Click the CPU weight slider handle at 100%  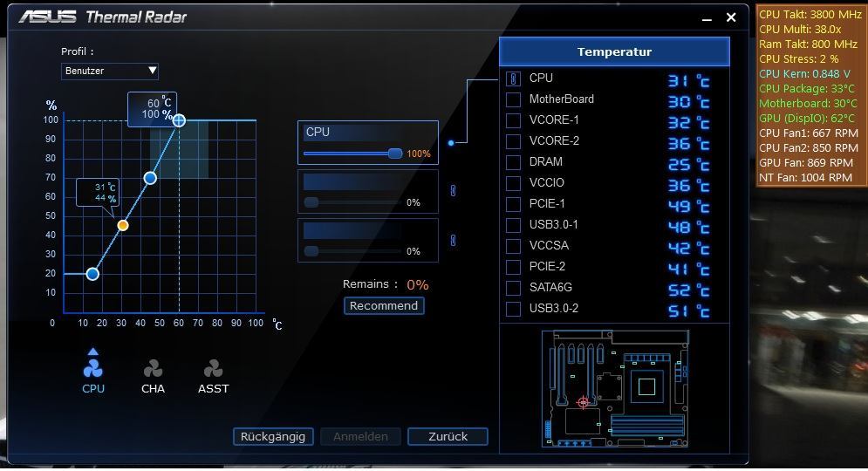394,154
